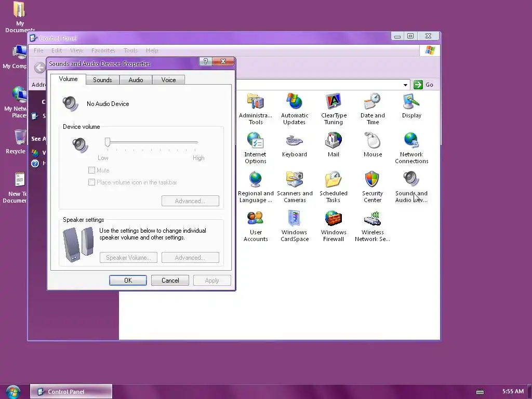Select Recycle Bin desktop icon
The image size is (532, 399).
(x=17, y=141)
